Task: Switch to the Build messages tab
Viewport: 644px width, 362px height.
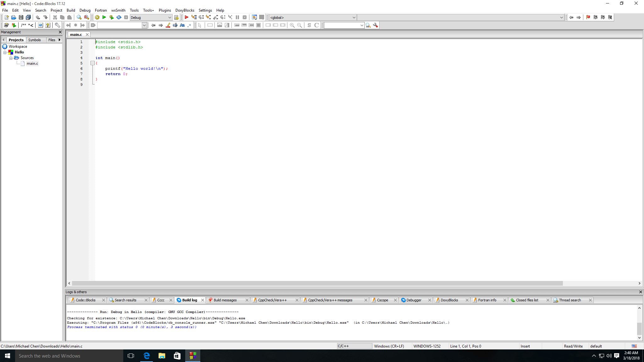Action: coord(225,300)
